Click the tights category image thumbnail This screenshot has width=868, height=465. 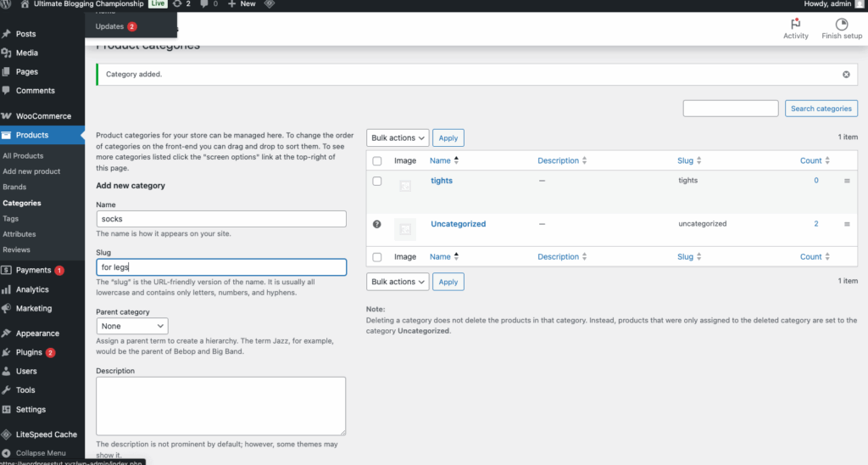tap(405, 186)
